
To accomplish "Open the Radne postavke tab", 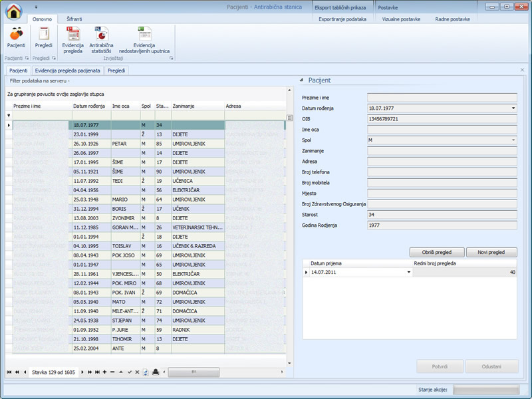I will coord(453,19).
